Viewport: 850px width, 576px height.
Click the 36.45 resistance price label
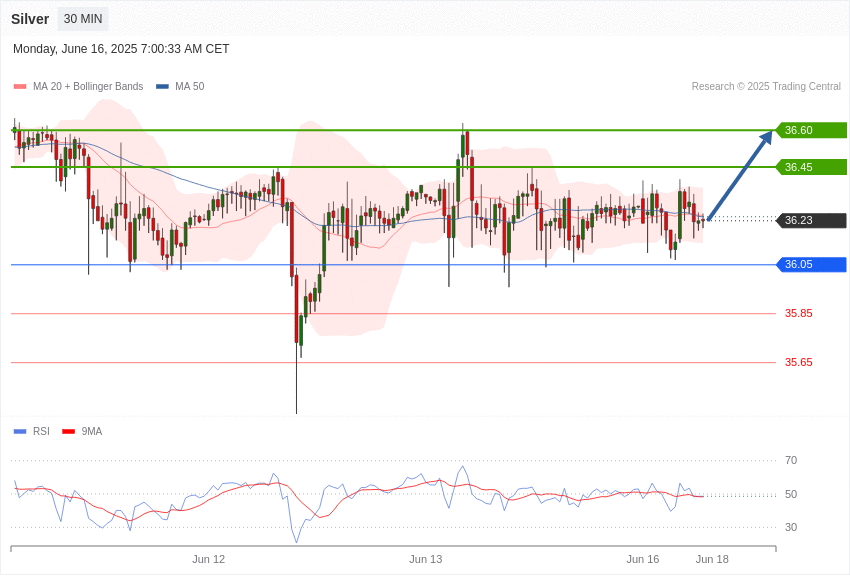[812, 167]
